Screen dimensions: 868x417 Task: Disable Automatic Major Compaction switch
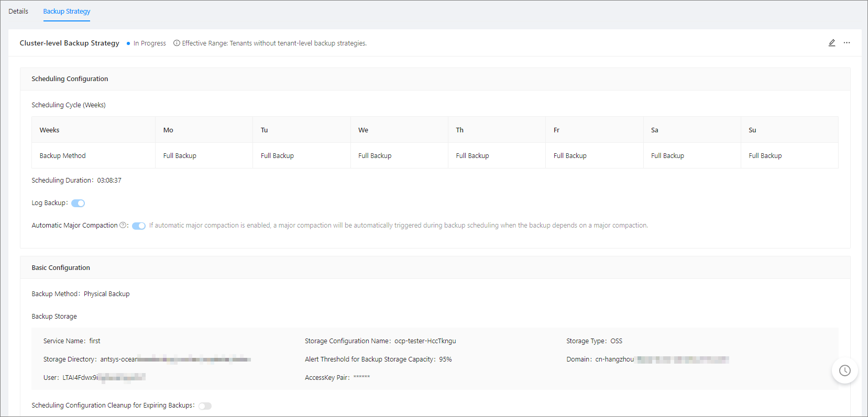pos(139,226)
